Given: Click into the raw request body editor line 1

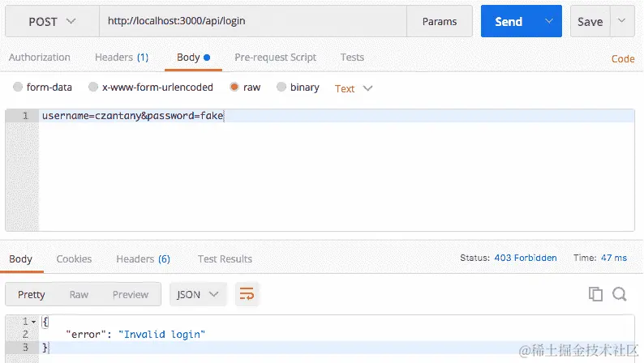Looking at the screenshot, I should pos(337,116).
